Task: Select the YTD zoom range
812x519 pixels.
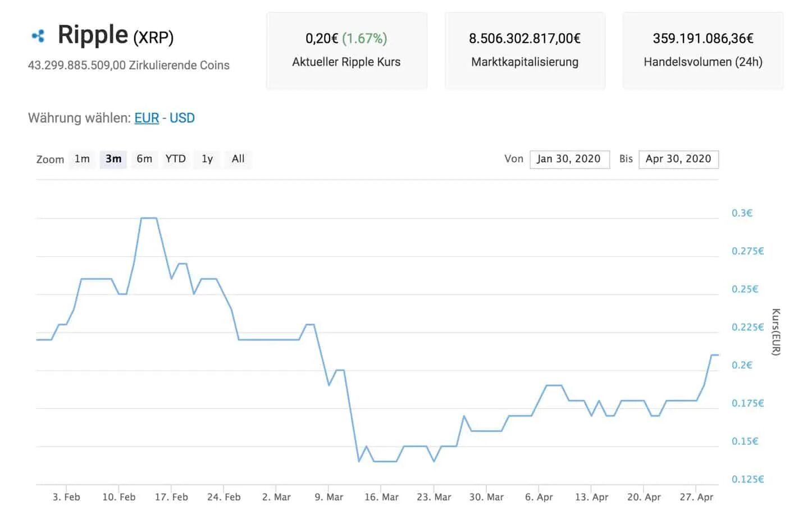Action: click(x=176, y=160)
